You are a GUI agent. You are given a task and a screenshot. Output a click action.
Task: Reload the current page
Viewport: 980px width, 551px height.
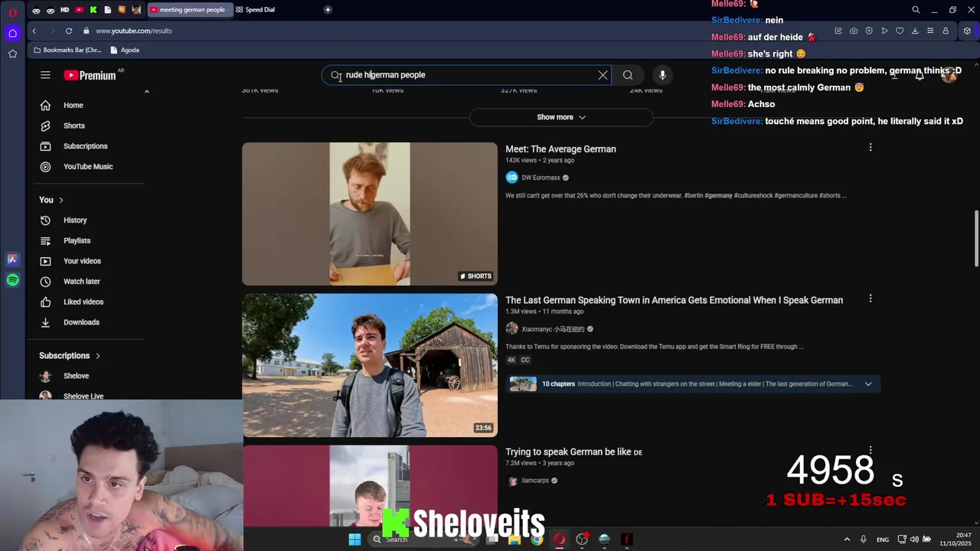[x=69, y=31]
